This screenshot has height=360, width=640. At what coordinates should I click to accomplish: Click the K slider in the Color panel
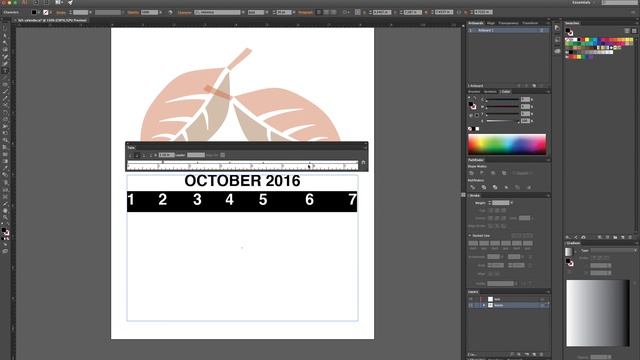tap(502, 121)
